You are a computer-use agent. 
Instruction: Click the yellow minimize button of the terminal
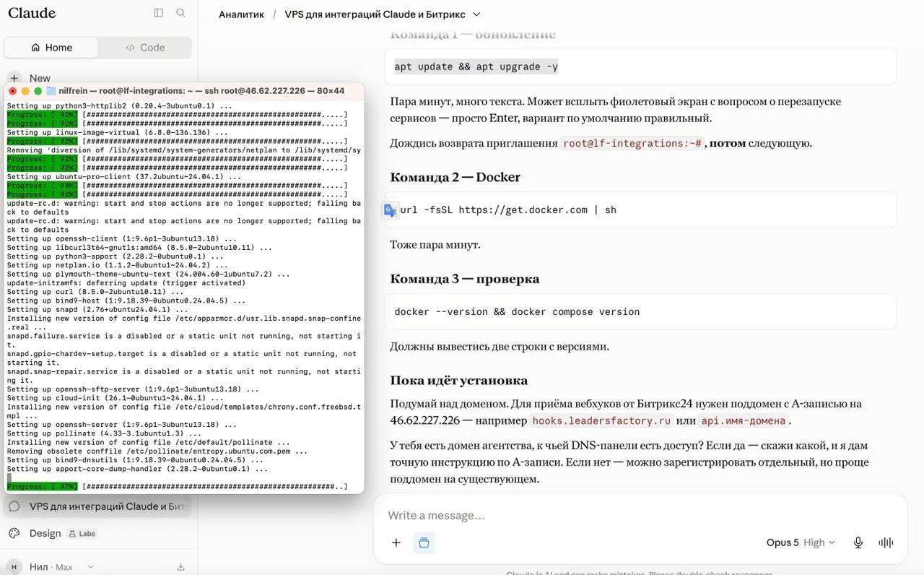(x=25, y=91)
